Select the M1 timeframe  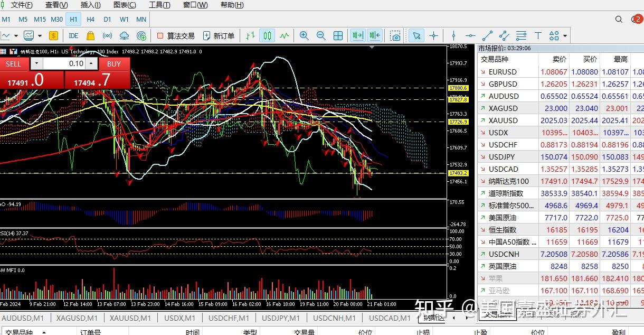[6, 20]
